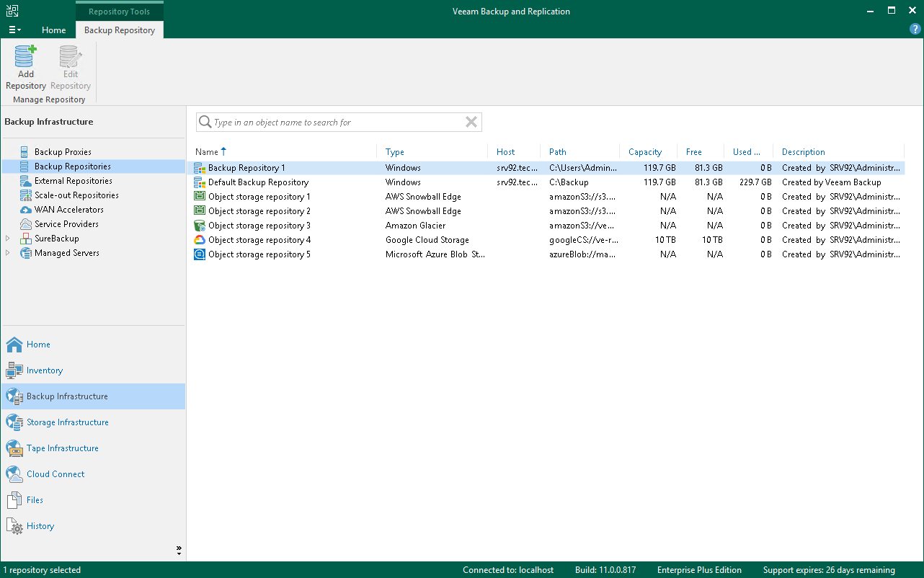Clear the search box with X
924x578 pixels.
471,123
